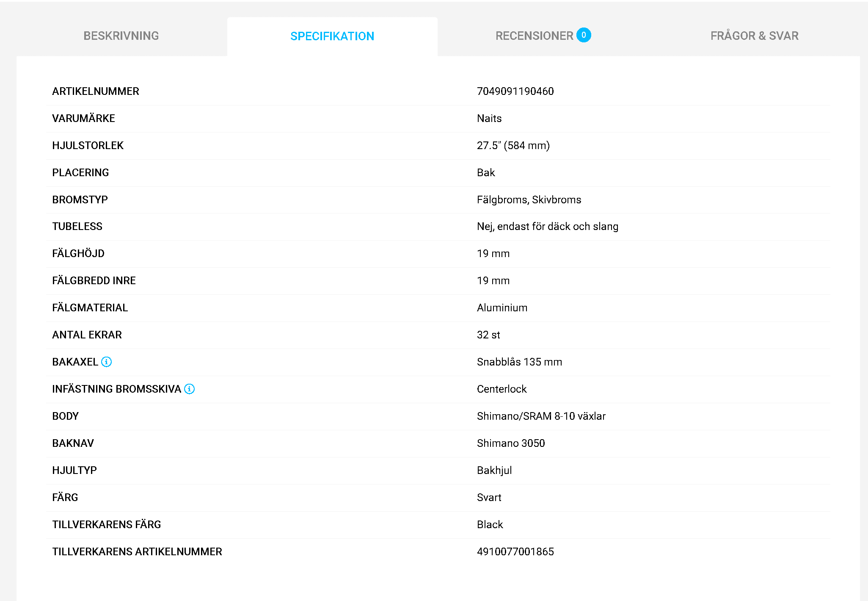Click the Fälgmaterial value Aluminium
Screen dimensions: 868x601
coord(502,307)
